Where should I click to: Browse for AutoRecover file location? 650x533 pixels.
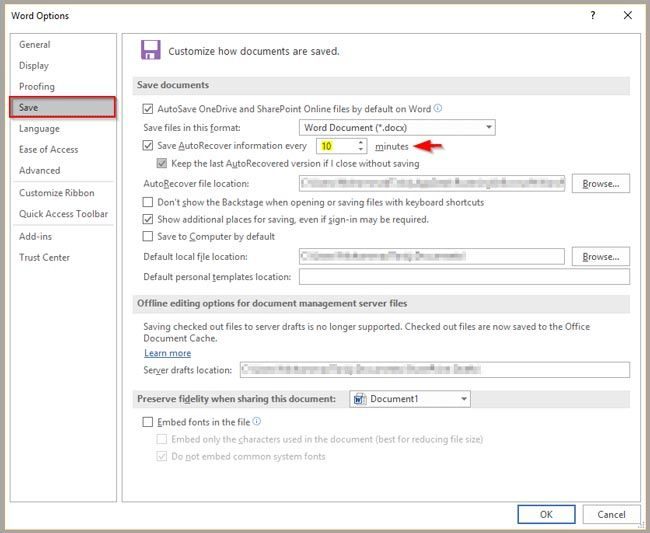coord(601,183)
